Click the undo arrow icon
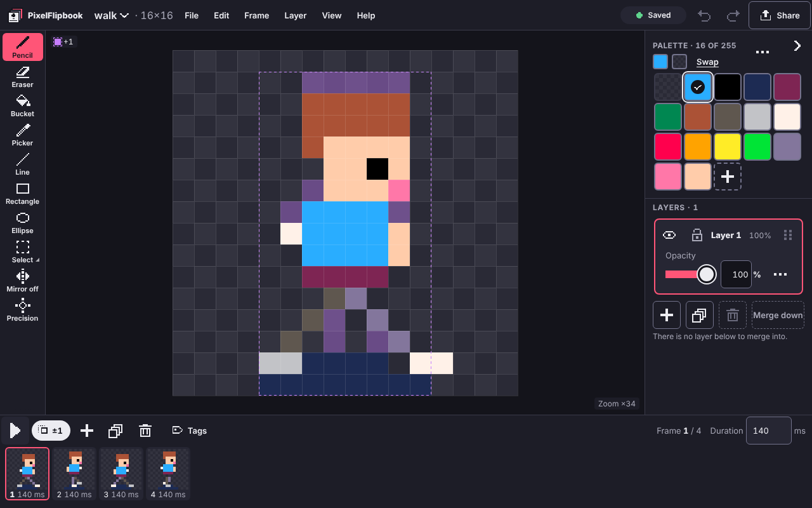The height and width of the screenshot is (508, 812). coord(704,15)
